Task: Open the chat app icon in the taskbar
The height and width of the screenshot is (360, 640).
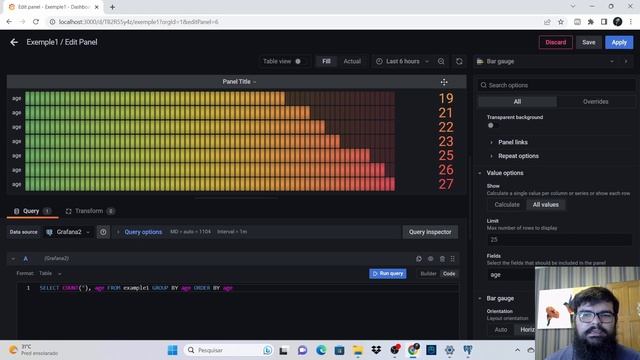Action: [x=302, y=350]
